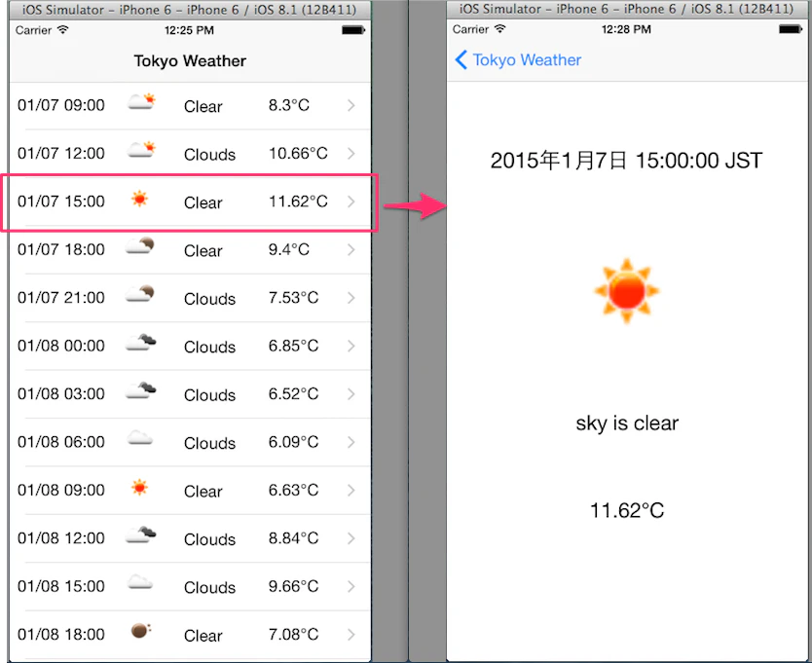Click the 6.52°C temperature value
This screenshot has width=812, height=663.
294,393
